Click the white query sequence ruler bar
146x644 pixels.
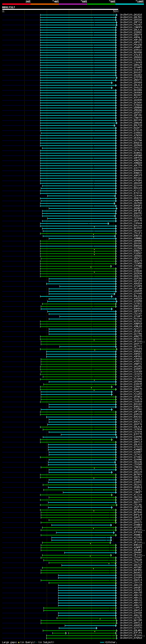(x=60, y=9)
